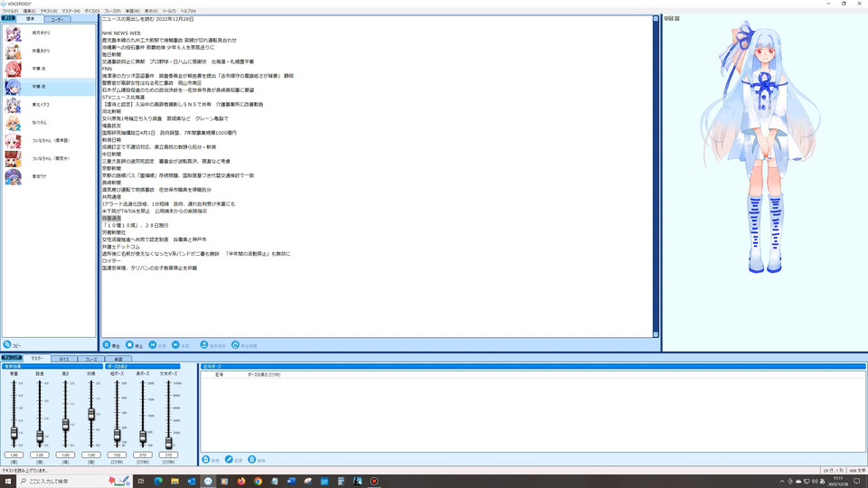
Task: Select 音街ウナ voice preset
Action: 49,176
